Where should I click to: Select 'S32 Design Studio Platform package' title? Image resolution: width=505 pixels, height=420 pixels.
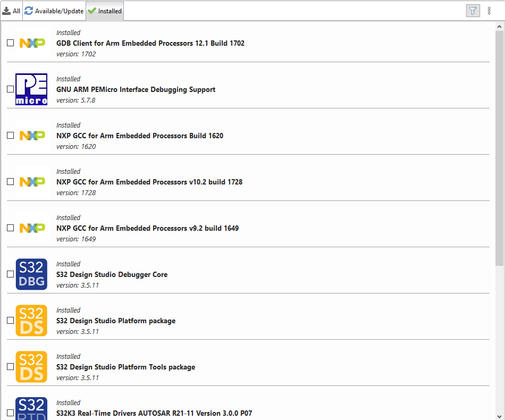click(116, 321)
